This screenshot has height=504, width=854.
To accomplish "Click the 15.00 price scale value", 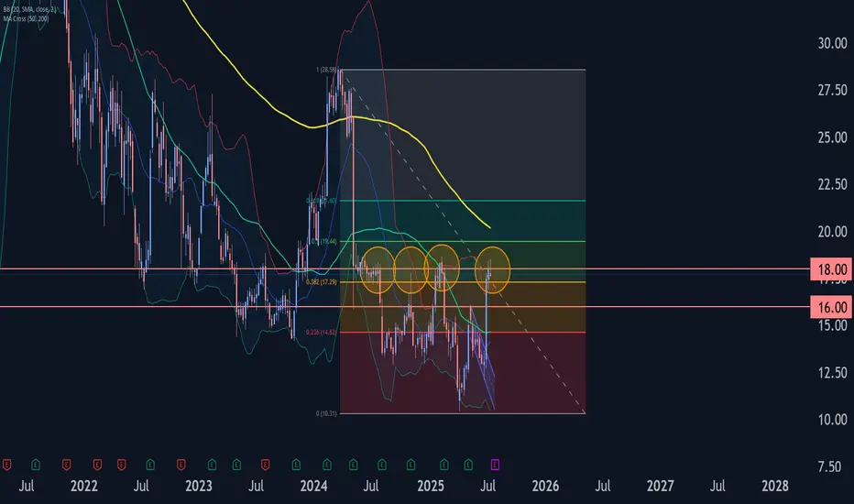I will pyautogui.click(x=832, y=326).
